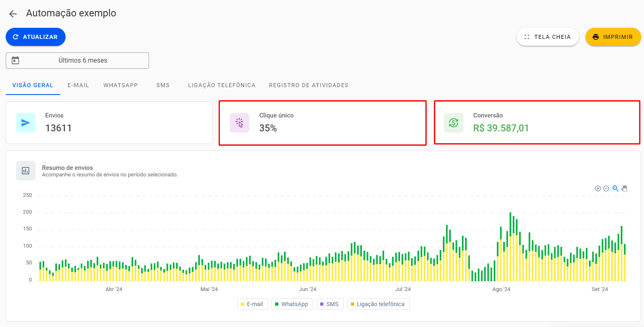Click the printer icon inside IMPRIMIR
Viewport: 644px width, 327px height.
pyautogui.click(x=596, y=37)
